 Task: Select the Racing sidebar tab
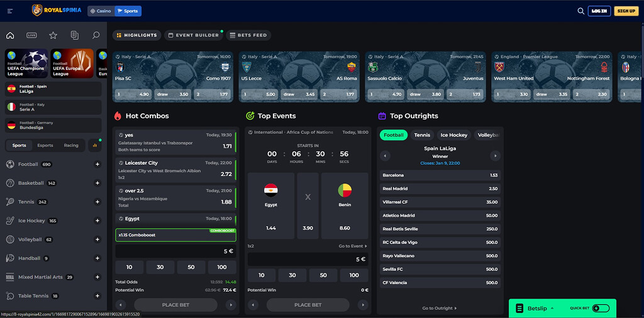(x=71, y=145)
